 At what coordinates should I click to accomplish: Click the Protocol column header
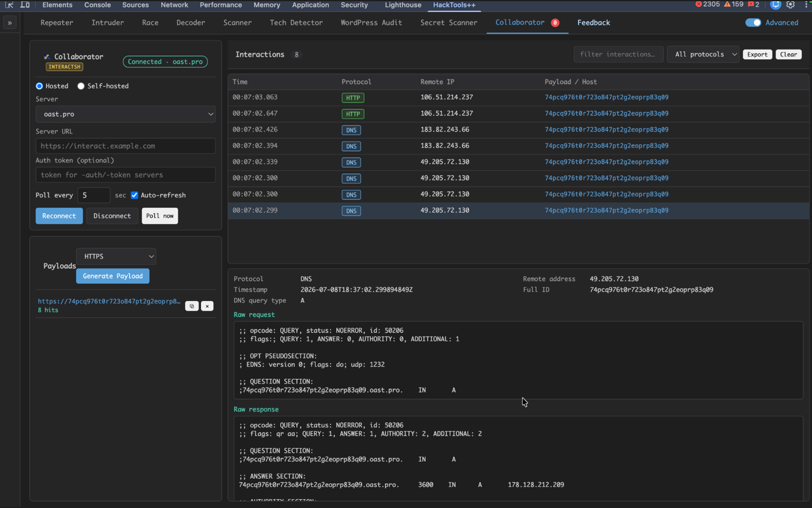[x=357, y=82]
